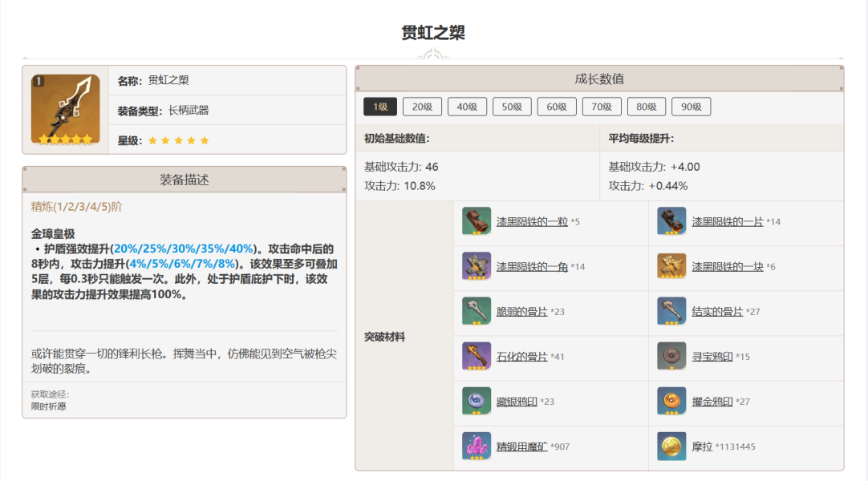Select the 90级 max level tab
Viewport: 868px width, 481px height.
pyautogui.click(x=691, y=107)
